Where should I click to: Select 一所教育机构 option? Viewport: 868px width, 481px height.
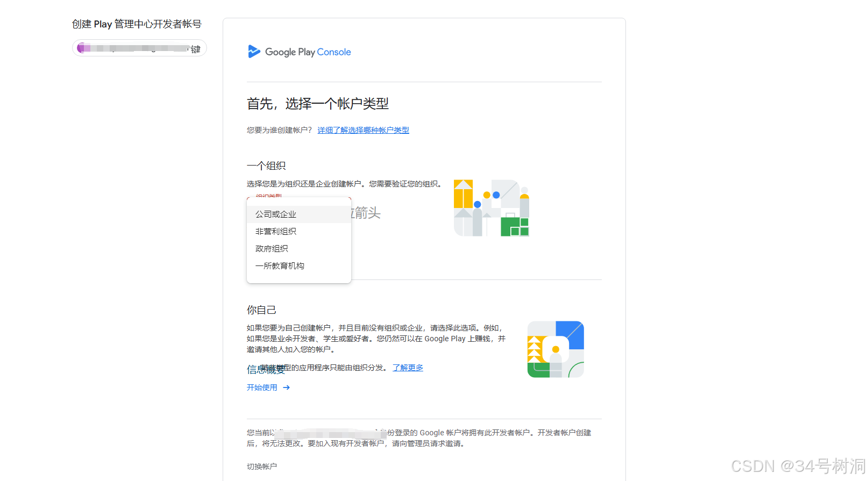click(x=299, y=265)
